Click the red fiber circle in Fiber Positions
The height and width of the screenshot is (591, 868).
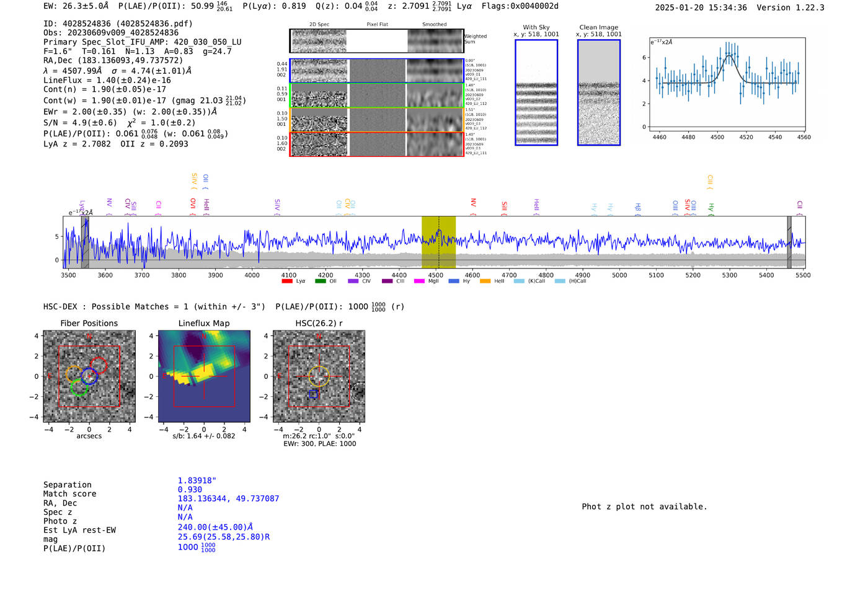tap(99, 366)
